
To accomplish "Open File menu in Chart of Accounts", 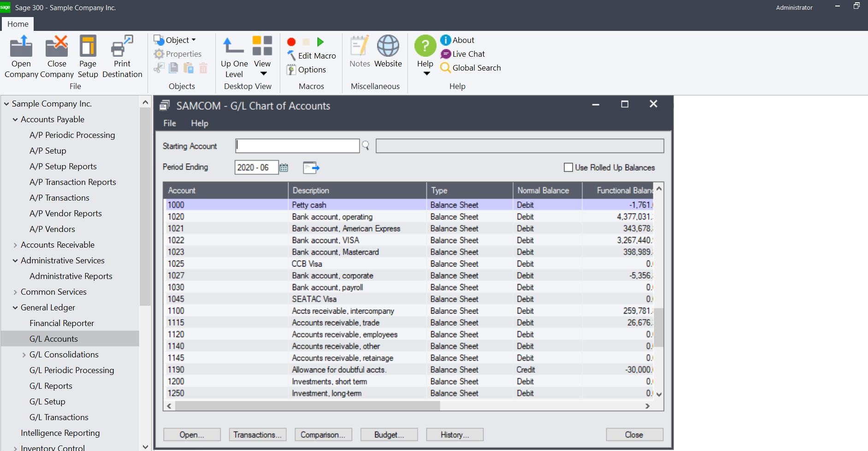I will tap(170, 123).
